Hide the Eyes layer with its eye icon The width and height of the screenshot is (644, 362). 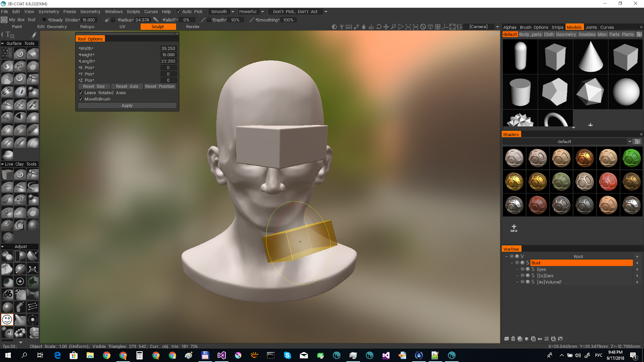(x=522, y=269)
